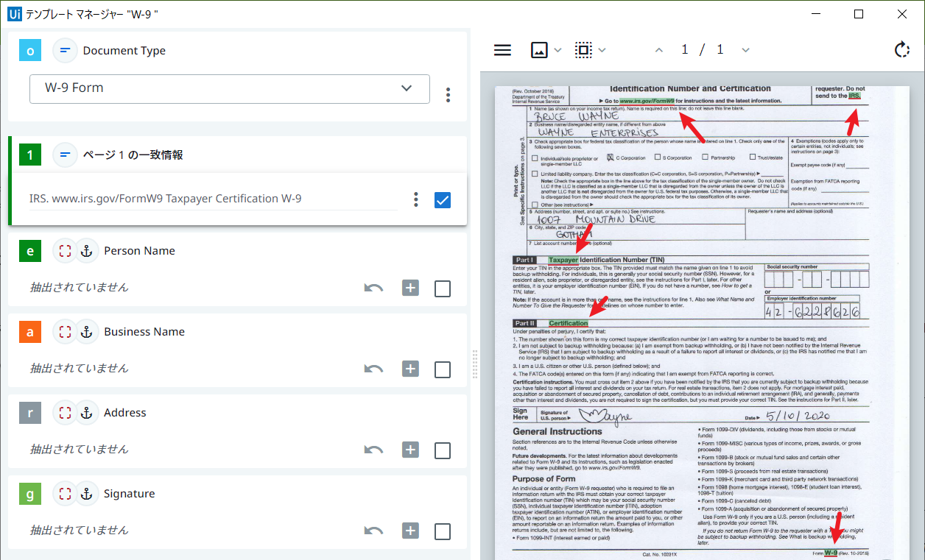
Task: Click the anchor icon for the Signature field
Action: [86, 493]
